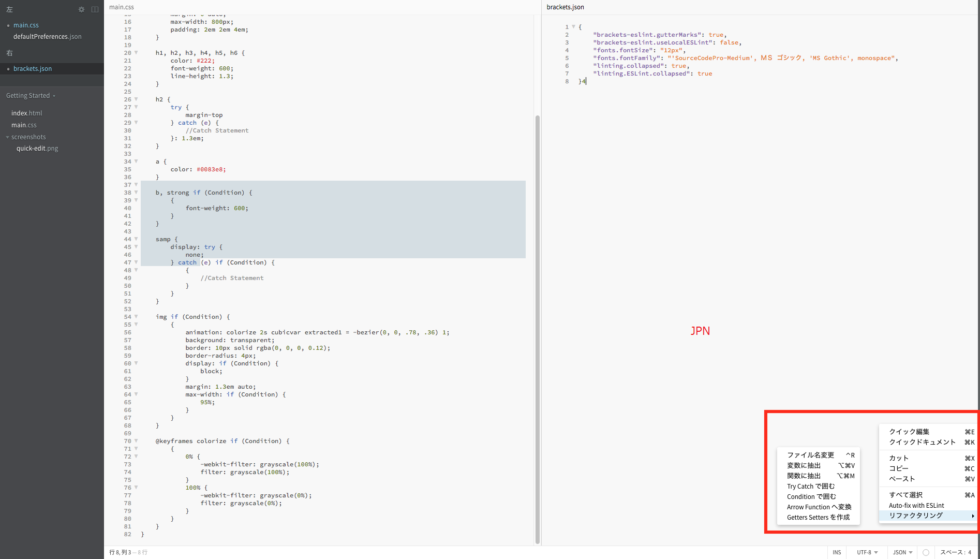Click the 左 pane label
This screenshot has height=559, width=980.
(9, 9)
